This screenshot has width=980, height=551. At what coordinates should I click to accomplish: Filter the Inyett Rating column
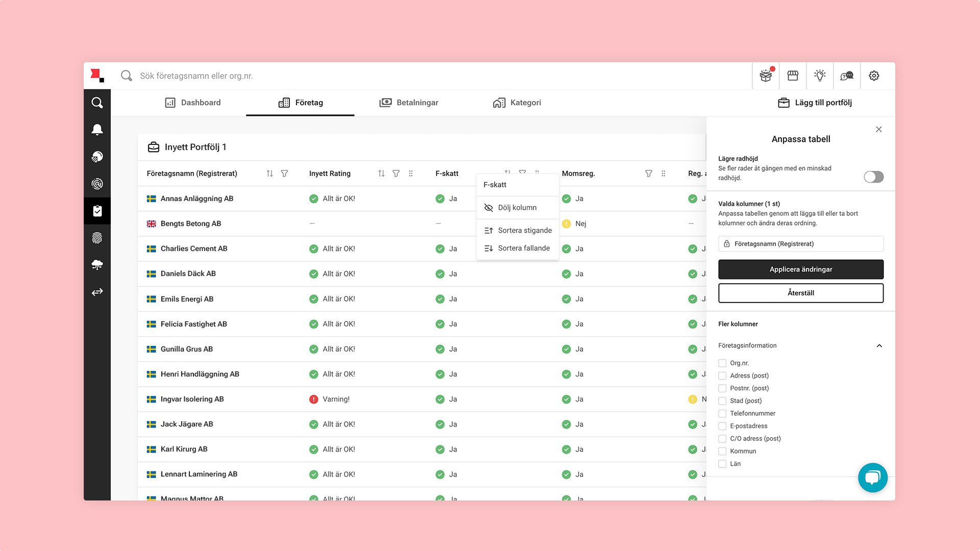(x=396, y=173)
